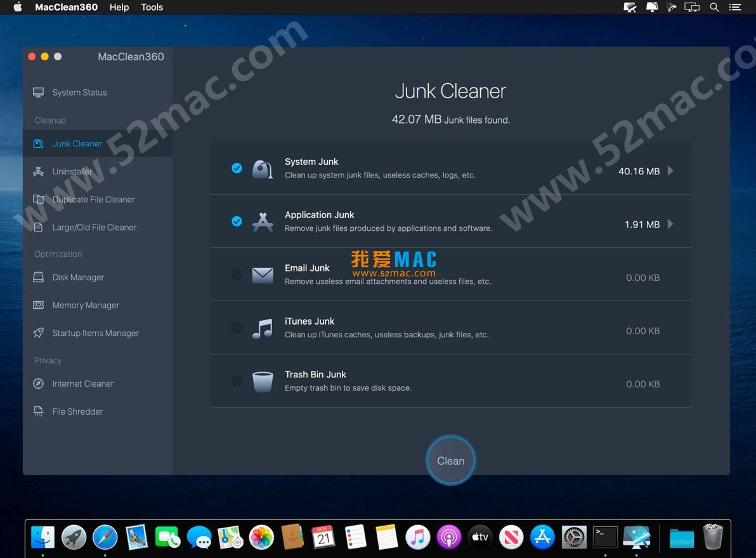756x558 pixels.
Task: Click the iTunes Junk title text
Action: tap(310, 321)
